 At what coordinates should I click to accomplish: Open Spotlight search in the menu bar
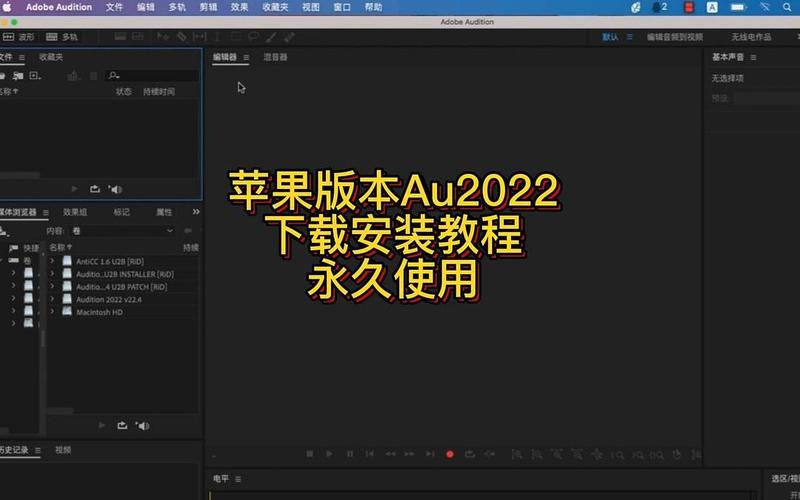pyautogui.click(x=787, y=7)
